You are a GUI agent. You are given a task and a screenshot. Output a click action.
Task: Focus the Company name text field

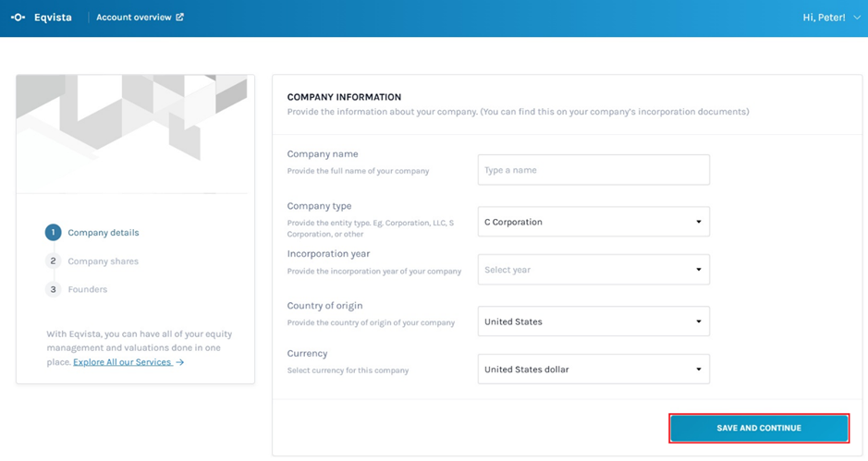(x=593, y=170)
